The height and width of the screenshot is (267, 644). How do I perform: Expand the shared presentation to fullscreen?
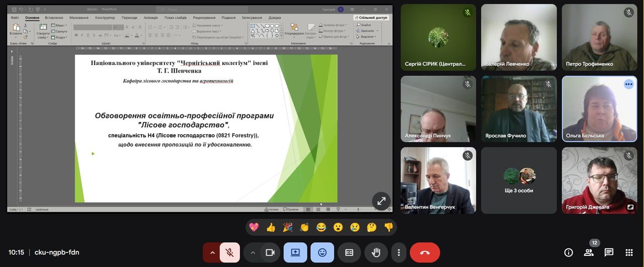(x=381, y=201)
